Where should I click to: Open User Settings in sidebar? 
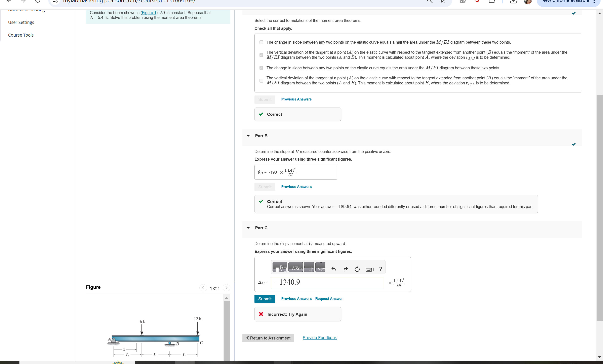coord(21,22)
